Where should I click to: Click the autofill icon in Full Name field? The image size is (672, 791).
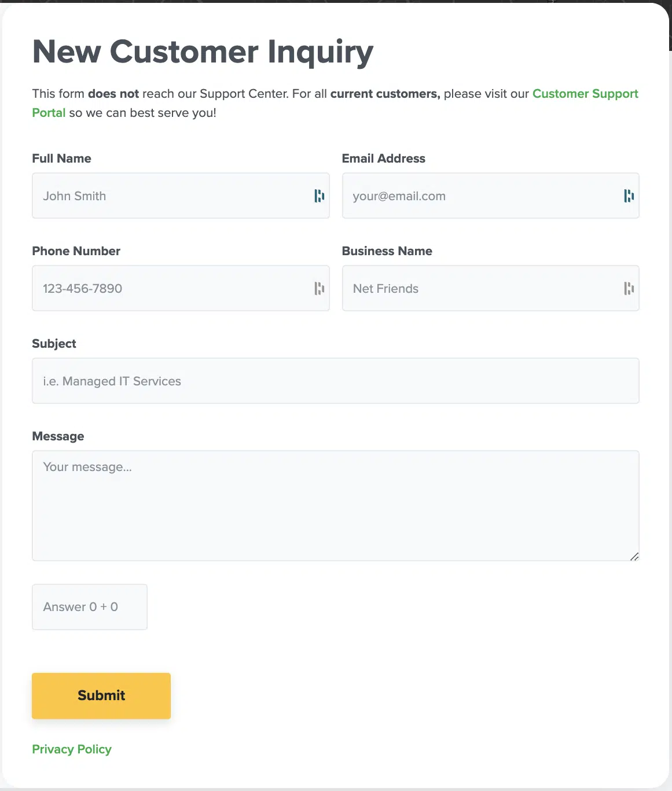[319, 196]
